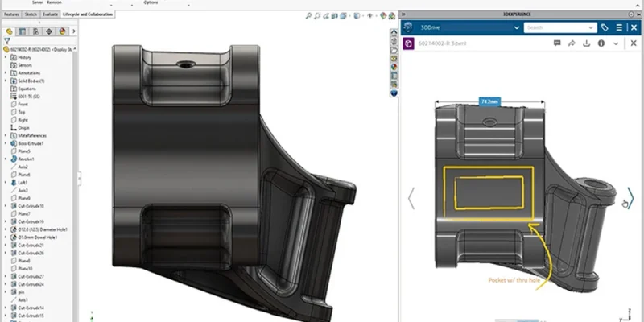644x322 pixels.
Task: Click the tag icon in 3DDrive header
Action: tap(605, 27)
